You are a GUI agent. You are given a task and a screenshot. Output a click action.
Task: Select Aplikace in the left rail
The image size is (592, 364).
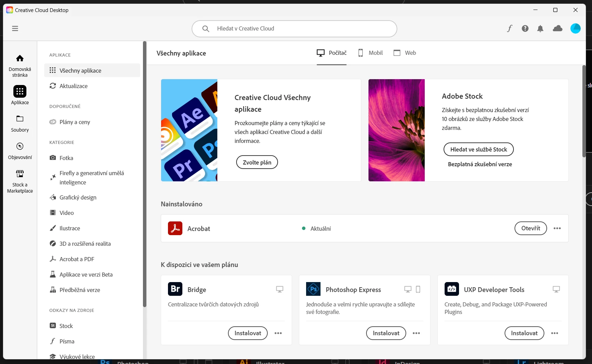tap(20, 95)
